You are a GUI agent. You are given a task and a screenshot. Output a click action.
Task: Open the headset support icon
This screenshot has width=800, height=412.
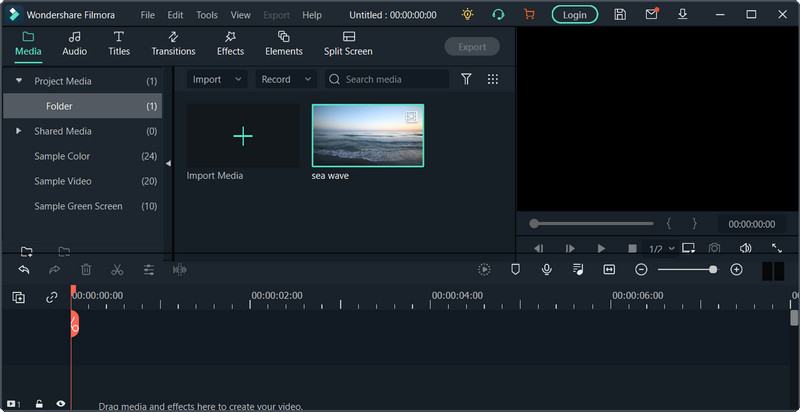click(x=498, y=14)
